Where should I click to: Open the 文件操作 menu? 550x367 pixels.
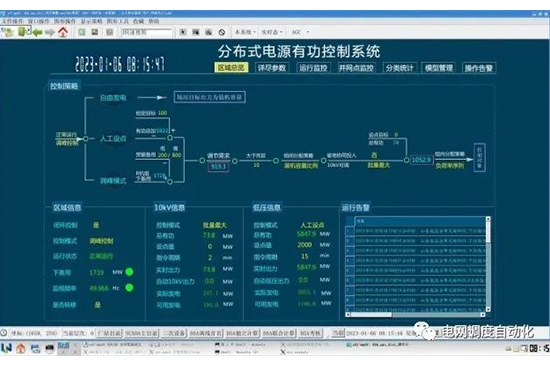tap(13, 21)
